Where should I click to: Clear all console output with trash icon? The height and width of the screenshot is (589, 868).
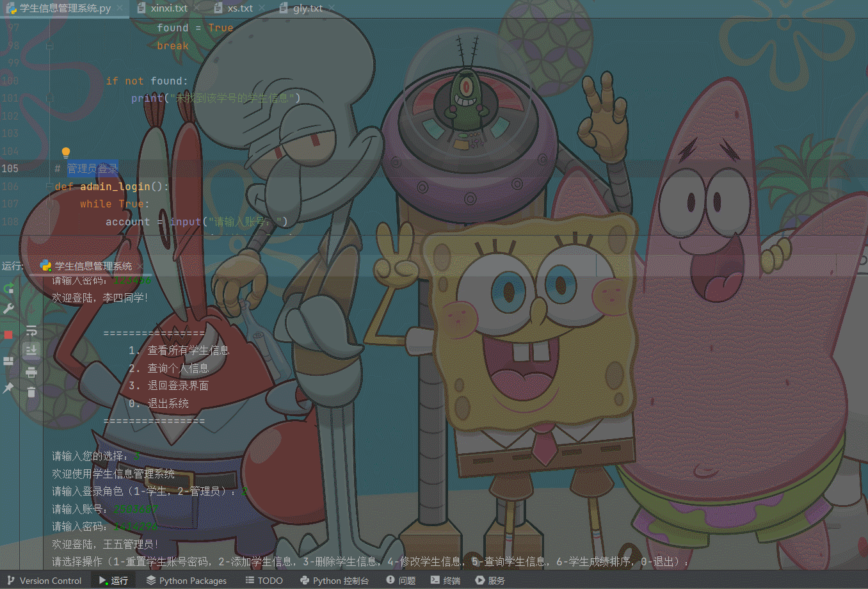[x=31, y=392]
